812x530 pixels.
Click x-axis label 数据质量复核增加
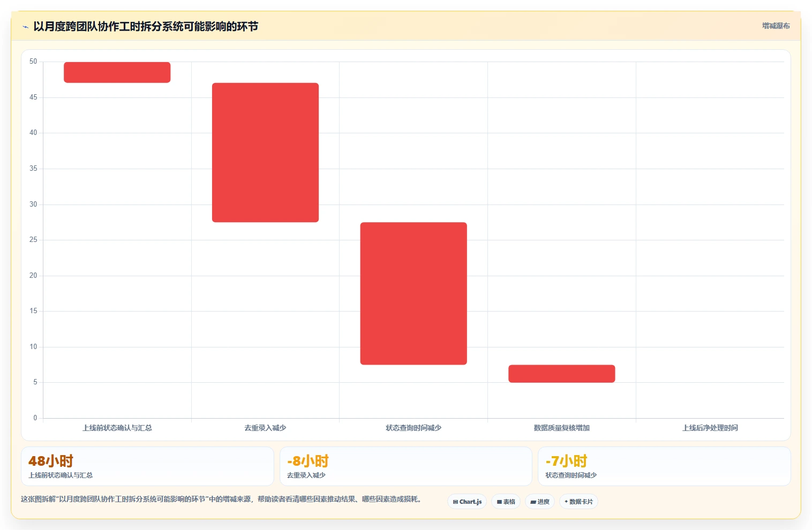tap(562, 428)
